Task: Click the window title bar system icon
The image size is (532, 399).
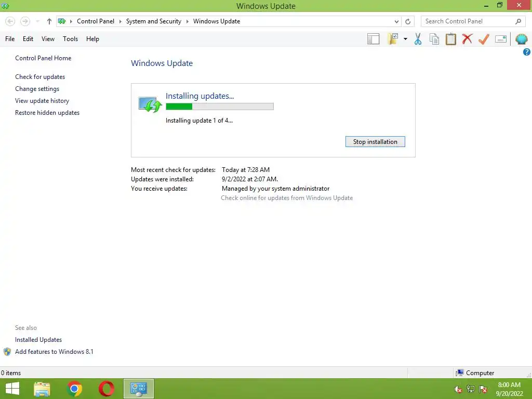Action: [5, 6]
